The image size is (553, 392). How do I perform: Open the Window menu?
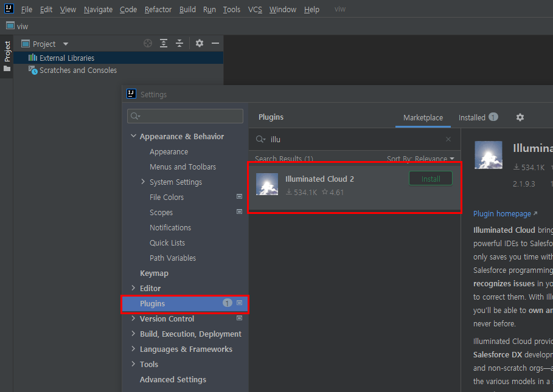[x=282, y=10]
